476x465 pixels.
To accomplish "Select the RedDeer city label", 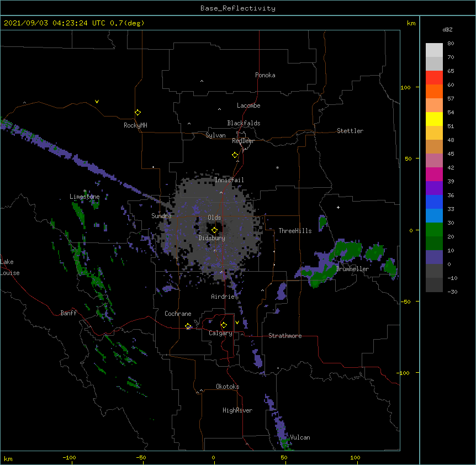I will point(243,141).
